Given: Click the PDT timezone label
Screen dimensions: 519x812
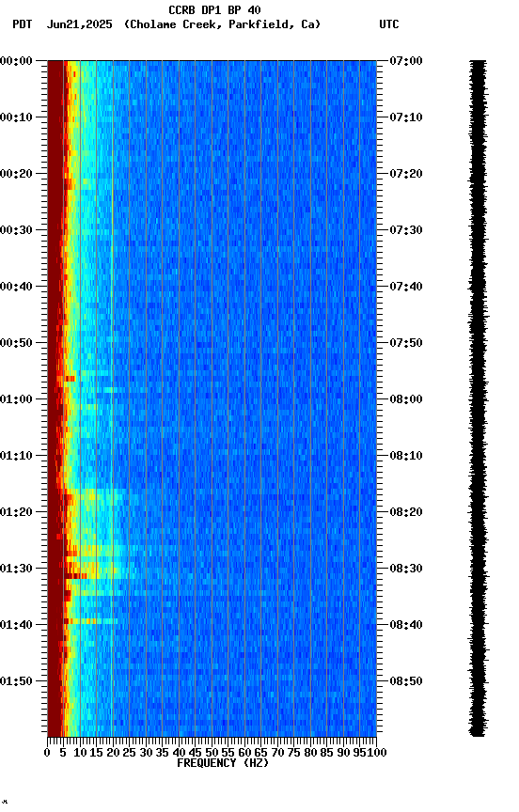Looking at the screenshot, I should tap(23, 24).
